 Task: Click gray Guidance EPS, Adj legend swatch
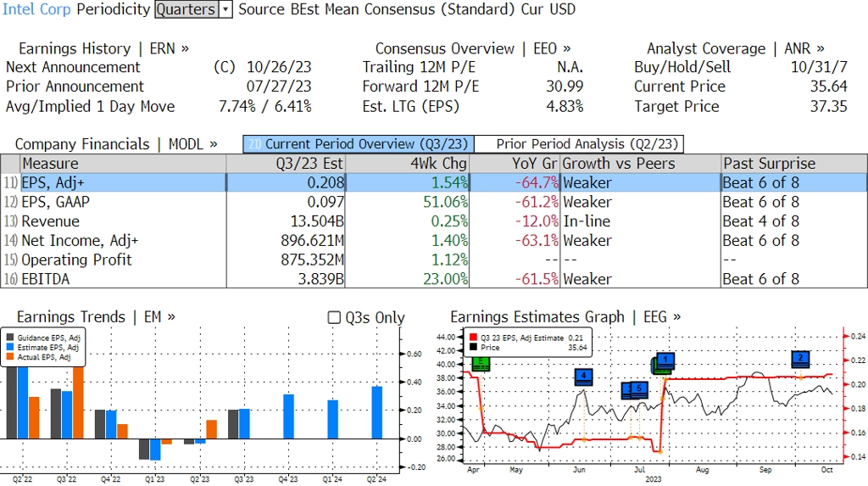click(x=10, y=338)
